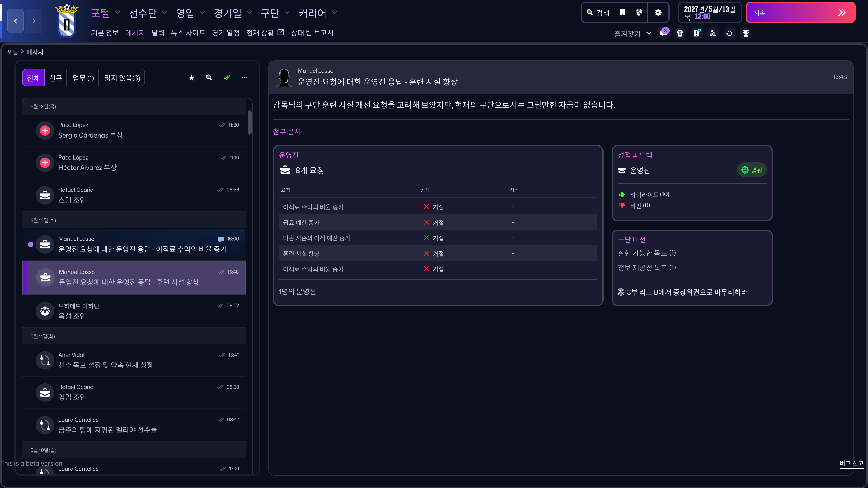The width and height of the screenshot is (868, 488).
Task: Select the 신규 message filter
Action: coord(56,78)
